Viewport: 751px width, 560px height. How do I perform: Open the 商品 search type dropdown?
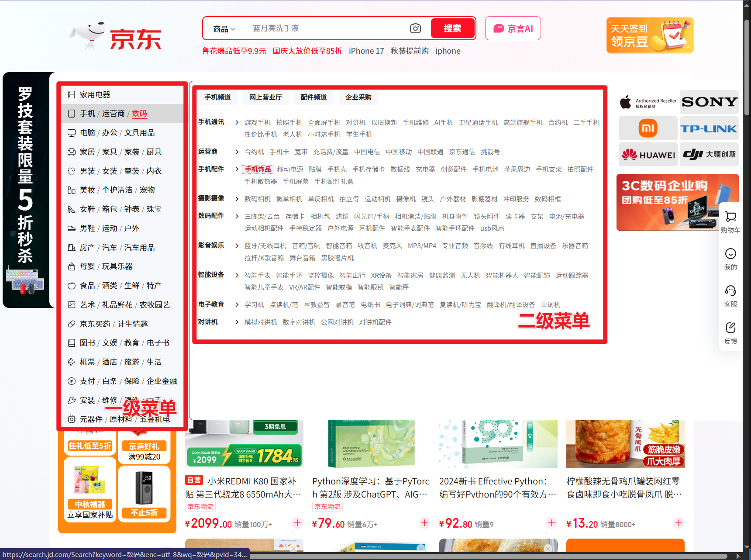(224, 29)
